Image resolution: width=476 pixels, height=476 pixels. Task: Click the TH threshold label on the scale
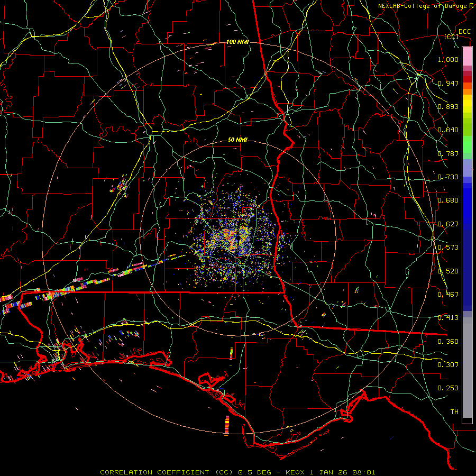tap(454, 412)
